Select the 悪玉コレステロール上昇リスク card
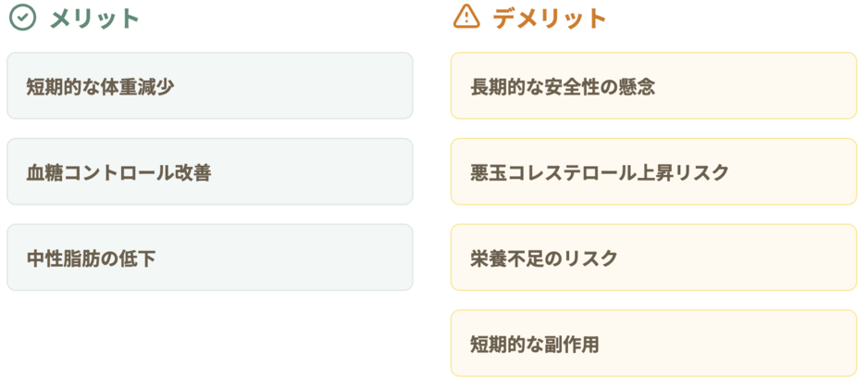This screenshot has width=868, height=390. point(653,171)
